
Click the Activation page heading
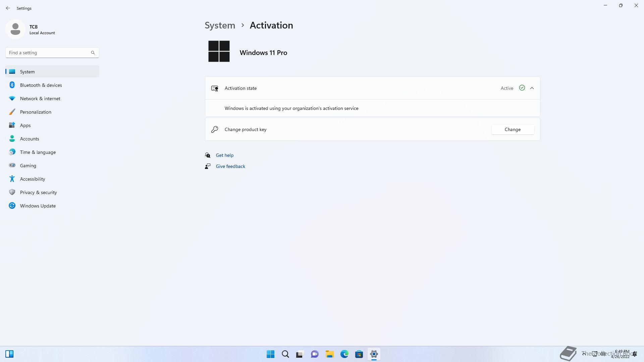(x=271, y=25)
